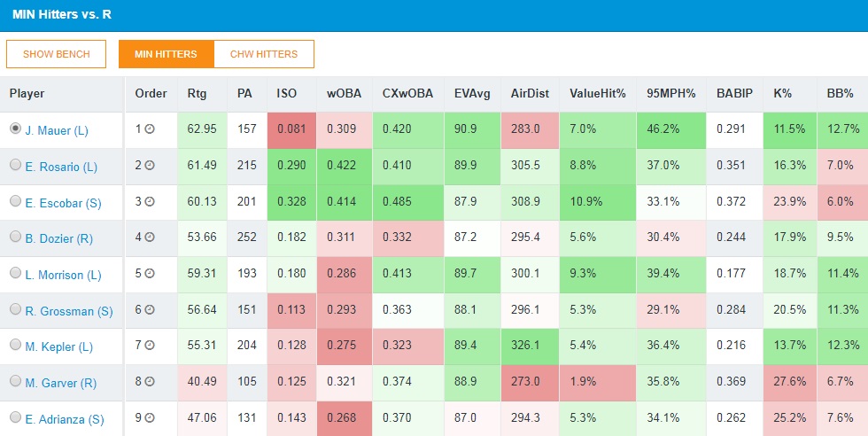Select the E. Rosario radio button

16,165
